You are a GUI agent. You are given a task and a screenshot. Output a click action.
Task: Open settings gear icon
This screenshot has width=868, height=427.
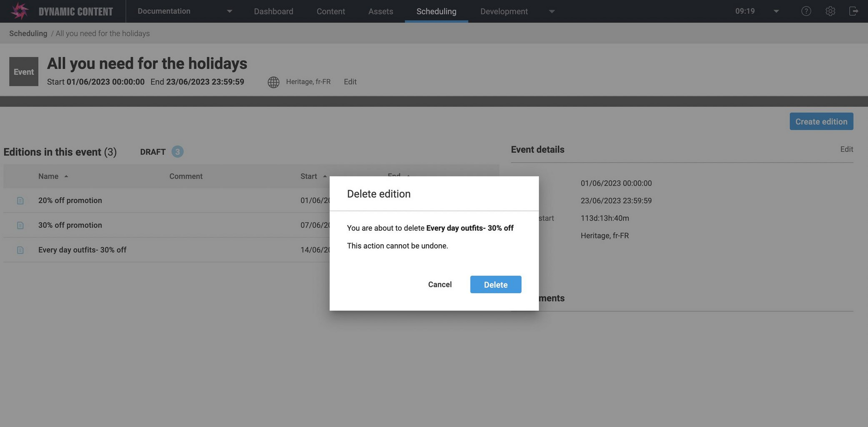[x=830, y=11]
